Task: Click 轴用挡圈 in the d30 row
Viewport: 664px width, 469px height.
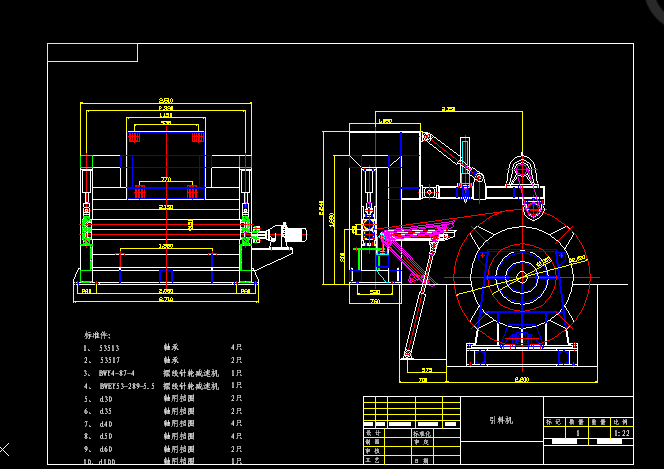Action: click(x=179, y=399)
